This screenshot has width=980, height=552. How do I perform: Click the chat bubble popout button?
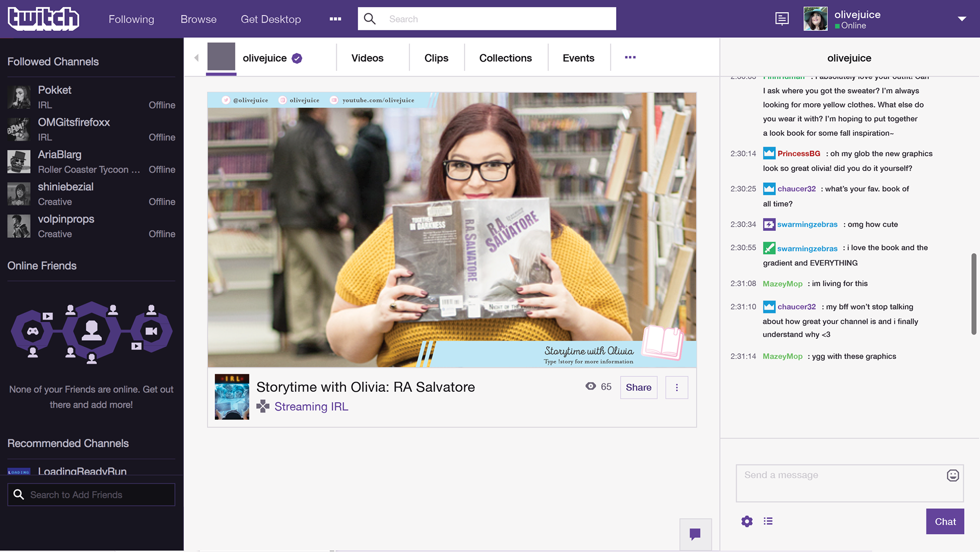coord(695,534)
